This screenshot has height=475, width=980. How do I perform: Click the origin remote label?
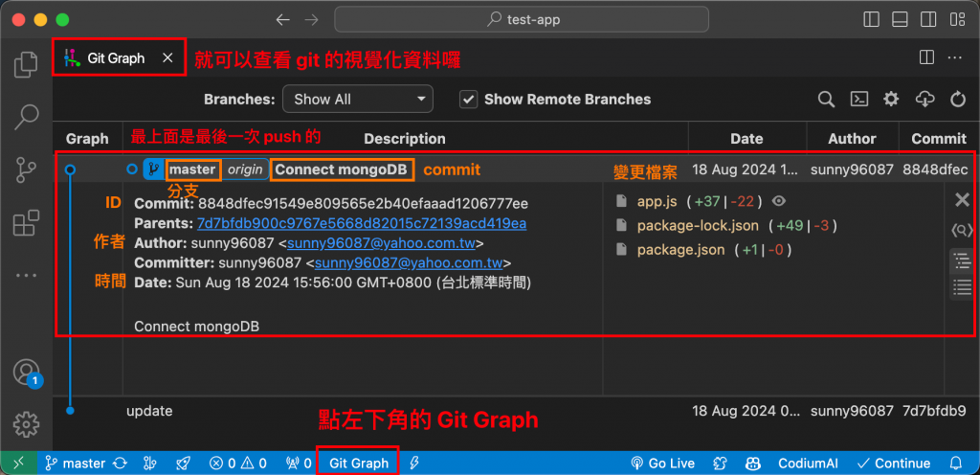click(245, 170)
